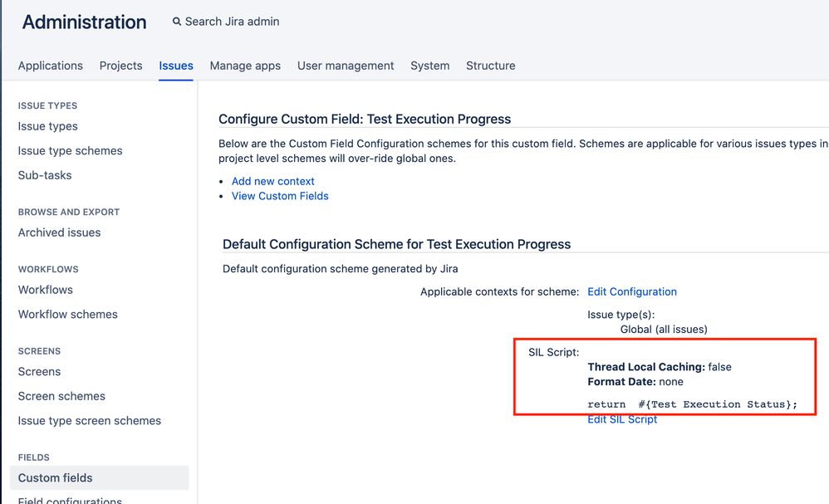The width and height of the screenshot is (829, 504).
Task: Switch to the System tab
Action: (429, 66)
